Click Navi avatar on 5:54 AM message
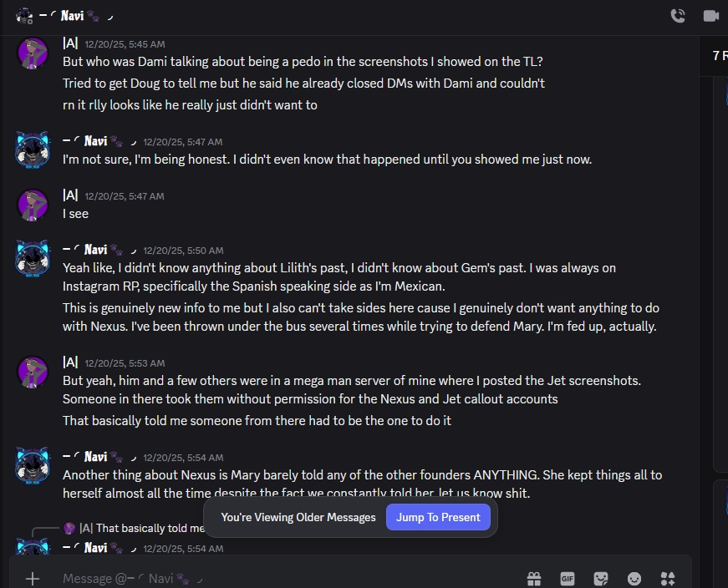The image size is (728, 588). [x=33, y=466]
